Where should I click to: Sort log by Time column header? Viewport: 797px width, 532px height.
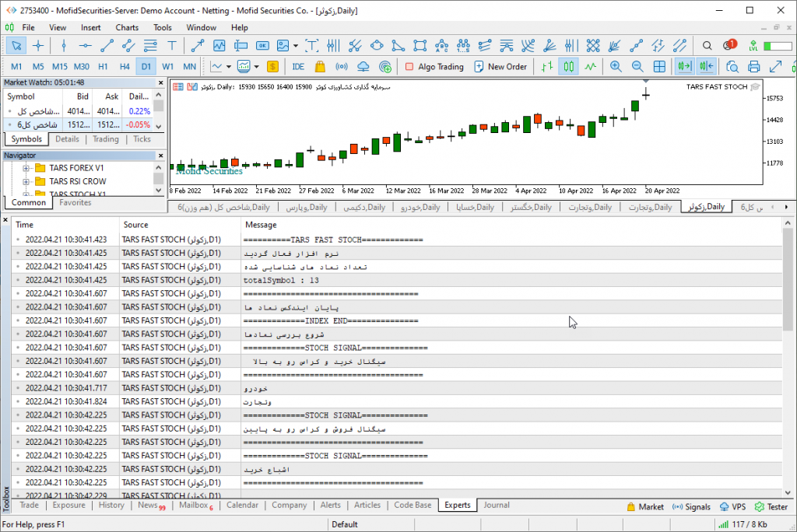pyautogui.click(x=66, y=225)
